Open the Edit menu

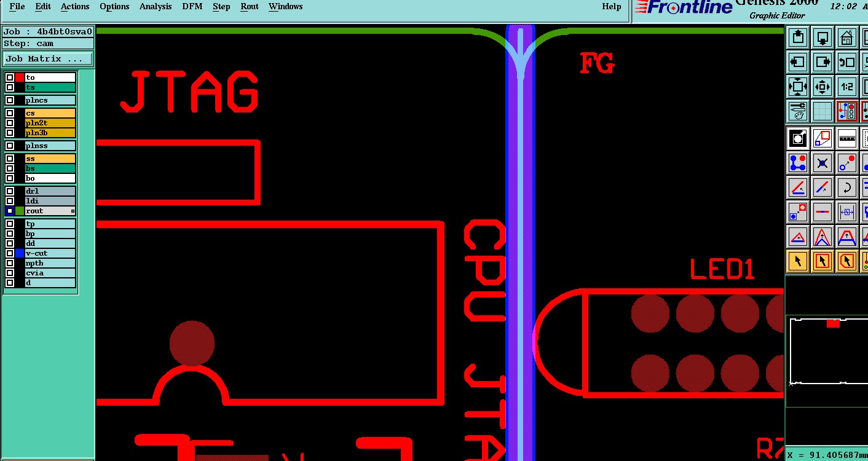point(43,7)
